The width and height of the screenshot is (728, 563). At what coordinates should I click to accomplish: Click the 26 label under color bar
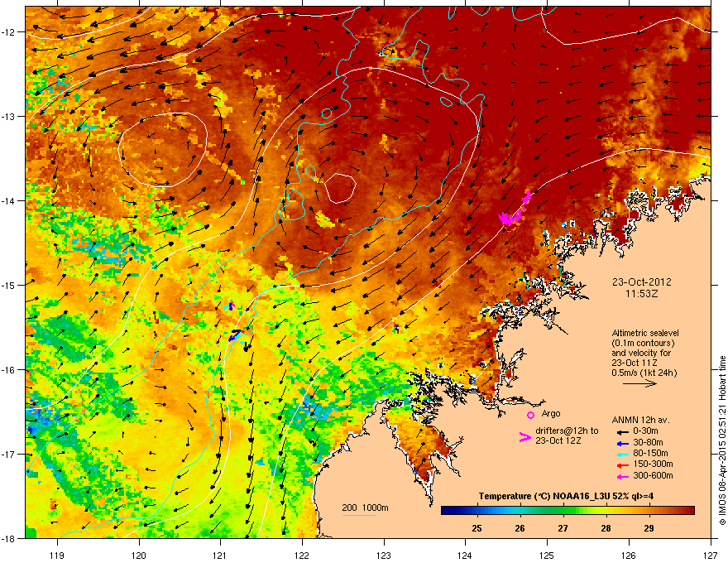coord(520,528)
